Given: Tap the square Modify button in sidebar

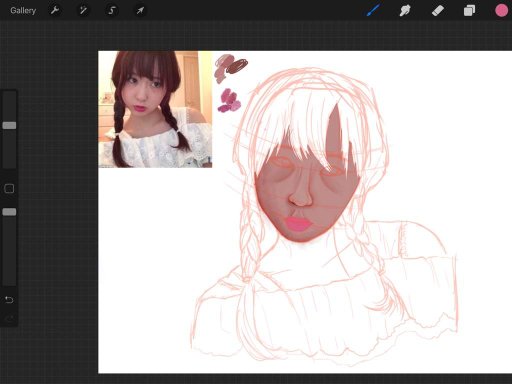Looking at the screenshot, I should point(9,189).
